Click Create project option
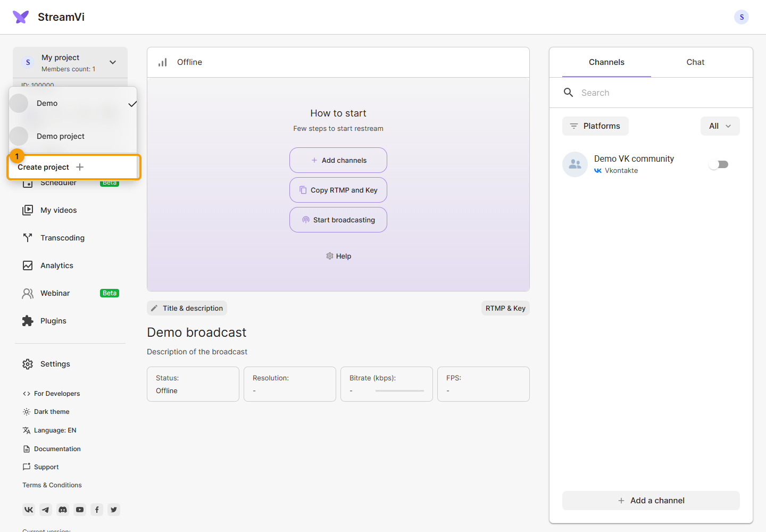 coord(74,167)
